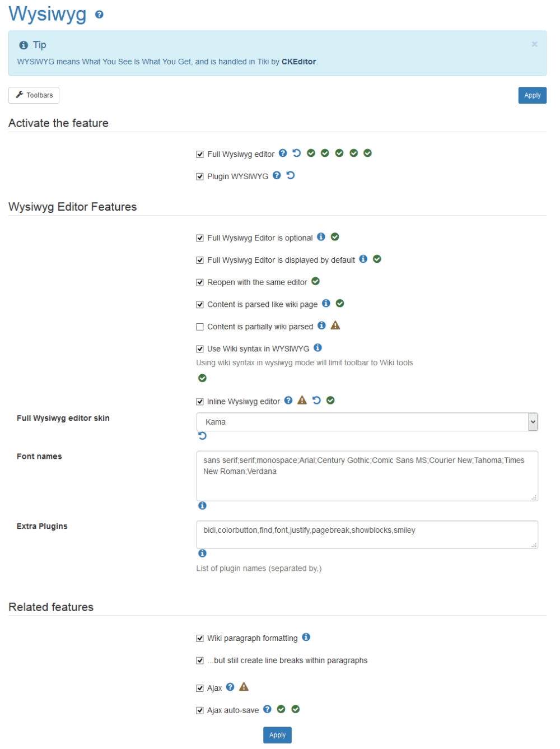Click into the Extra Plugins text field
Image resolution: width=560 pixels, height=749 pixels.
point(367,534)
